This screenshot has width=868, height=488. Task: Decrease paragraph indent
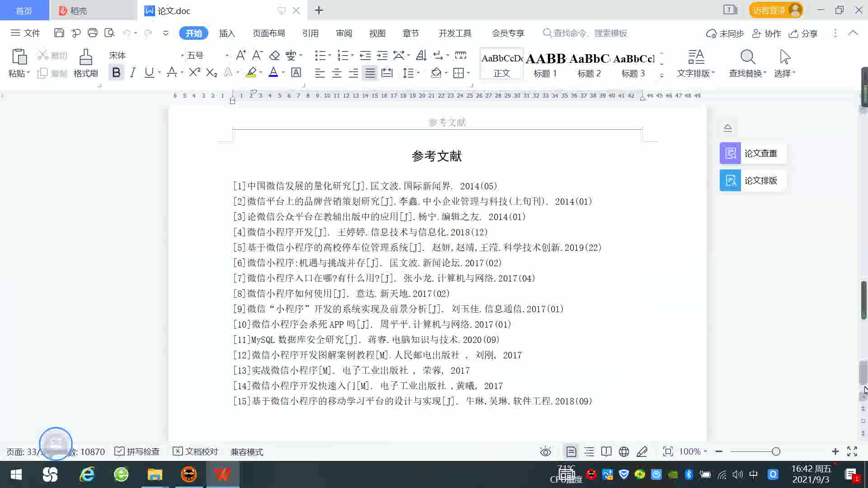click(x=365, y=55)
